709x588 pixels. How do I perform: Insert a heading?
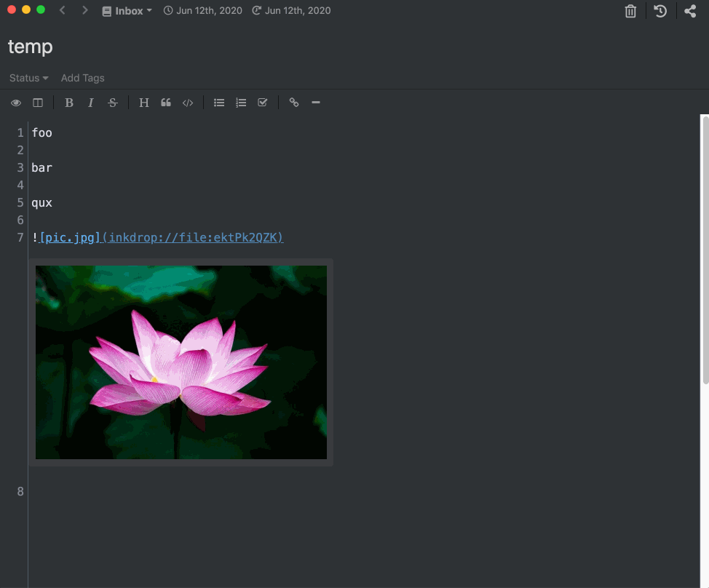coord(144,103)
